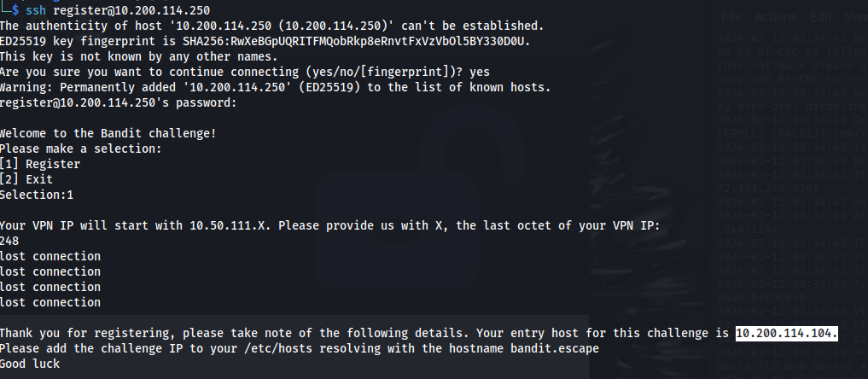Screen dimensions: 868x379
Task: Click the 'Permanently added' warning line
Action: pyautogui.click(x=275, y=87)
